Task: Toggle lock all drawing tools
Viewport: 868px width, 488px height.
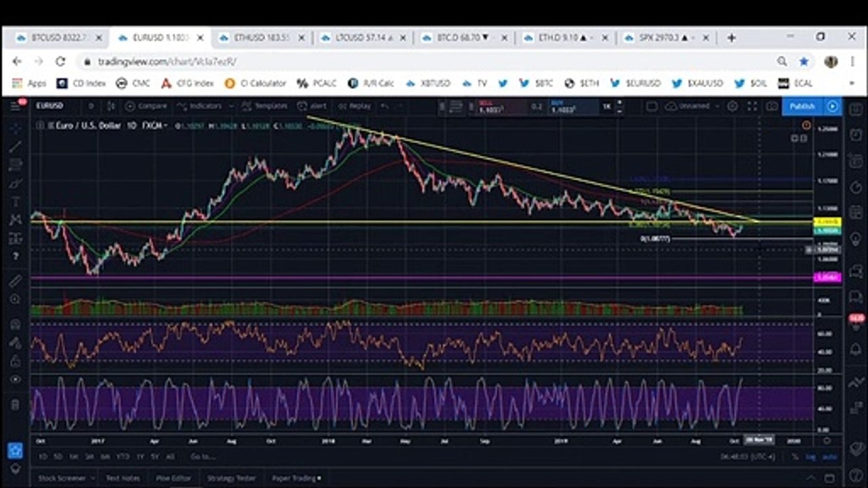Action: 16,361
